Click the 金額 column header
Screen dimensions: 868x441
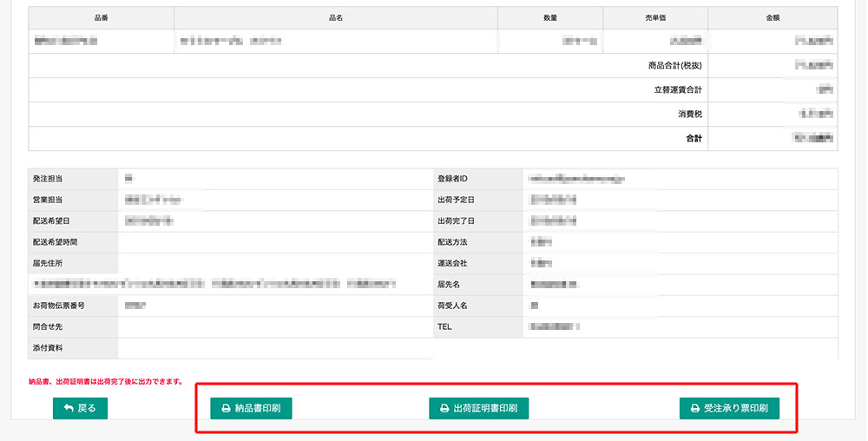click(773, 18)
